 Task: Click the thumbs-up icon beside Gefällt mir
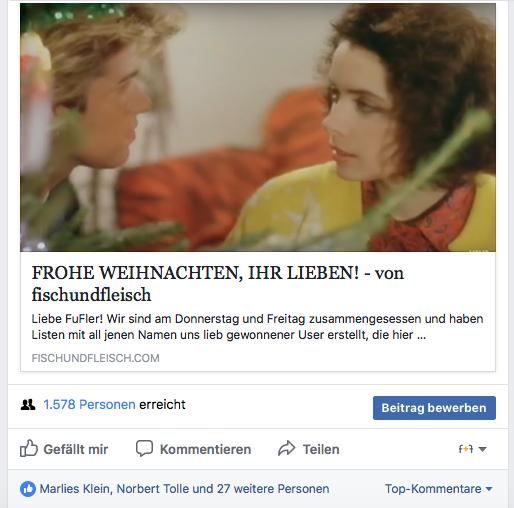coord(29,448)
